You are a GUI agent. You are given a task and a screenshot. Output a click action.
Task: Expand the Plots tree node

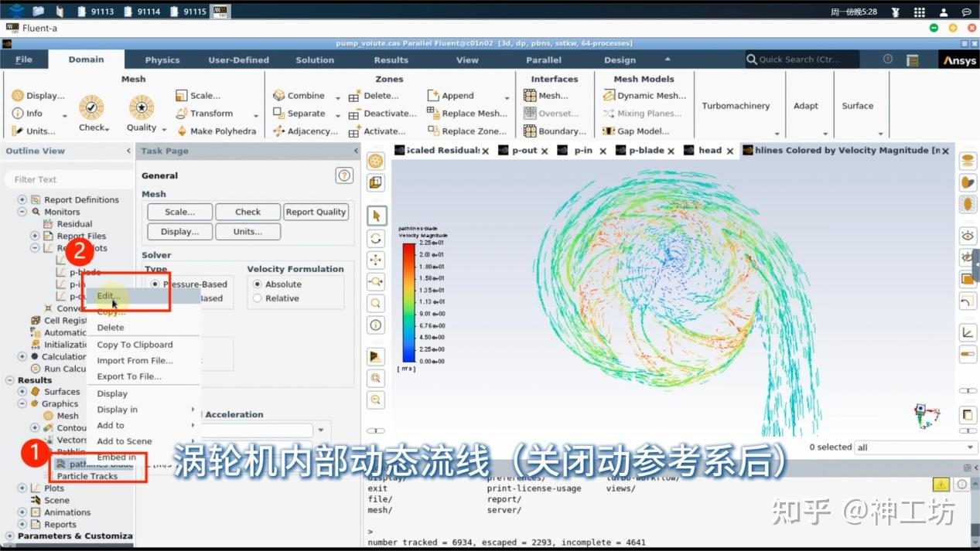point(22,488)
